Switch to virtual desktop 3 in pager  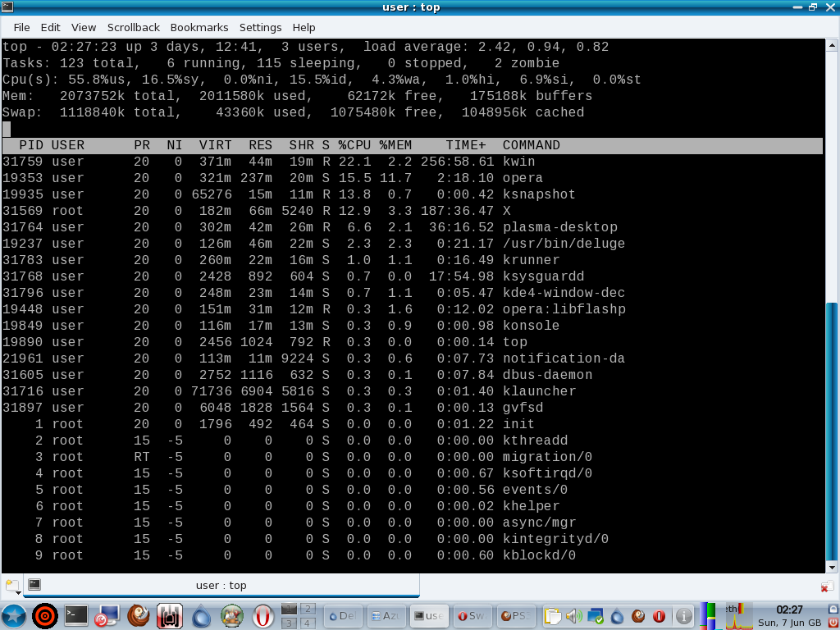(x=289, y=623)
